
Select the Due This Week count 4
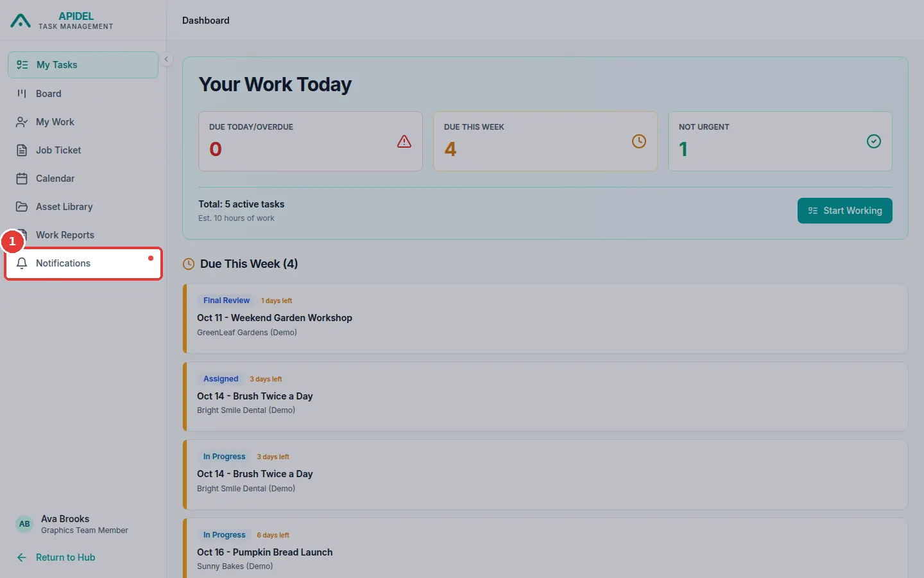click(x=450, y=149)
